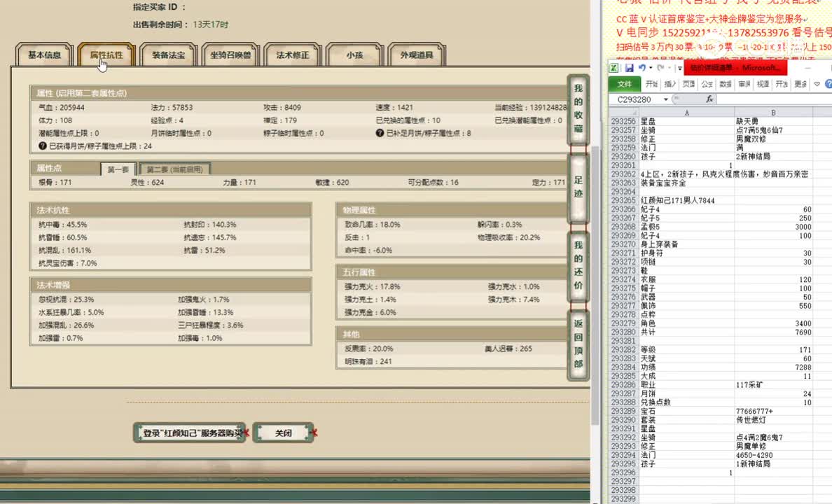
Task: Click the heart icon on Excel's ribbon
Action: point(816,84)
